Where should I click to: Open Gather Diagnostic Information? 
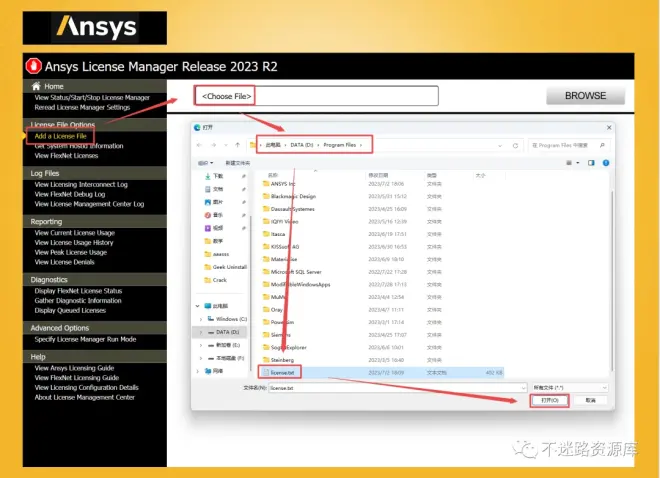(78, 301)
